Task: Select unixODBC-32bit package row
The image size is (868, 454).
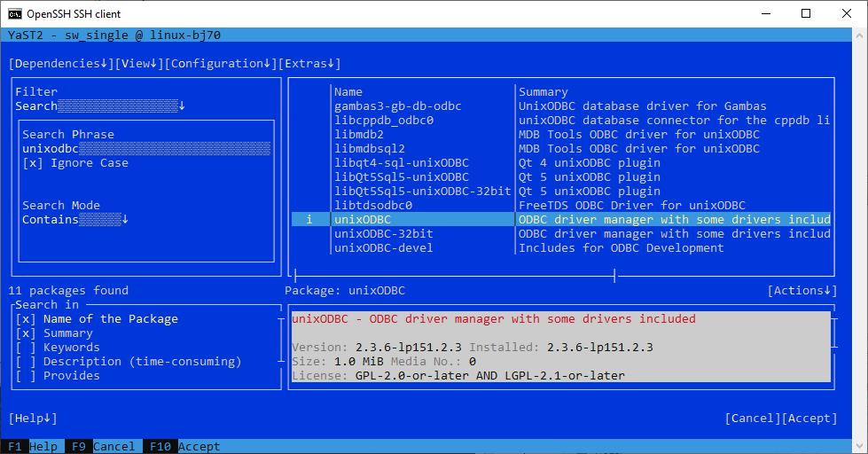Action: point(560,233)
